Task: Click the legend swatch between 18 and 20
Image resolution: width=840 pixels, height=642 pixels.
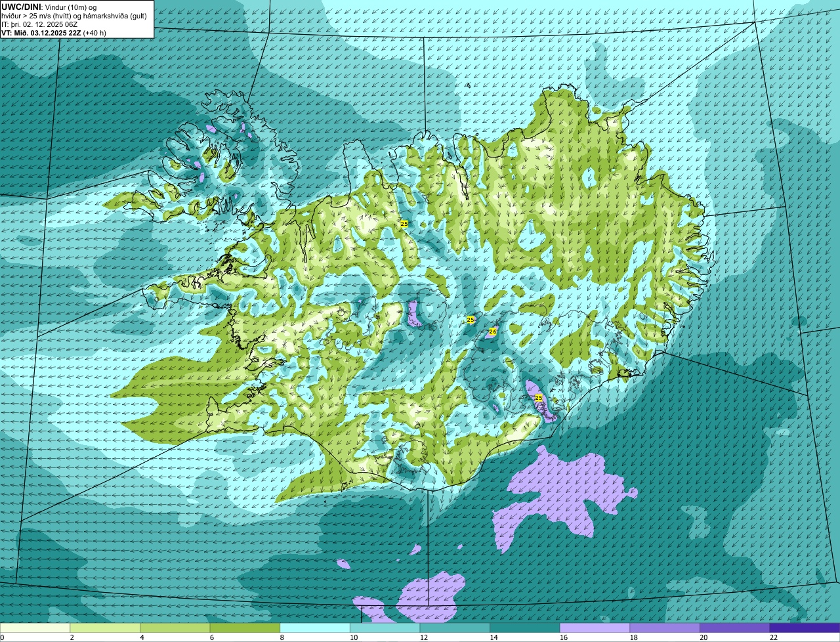Action: click(665, 628)
